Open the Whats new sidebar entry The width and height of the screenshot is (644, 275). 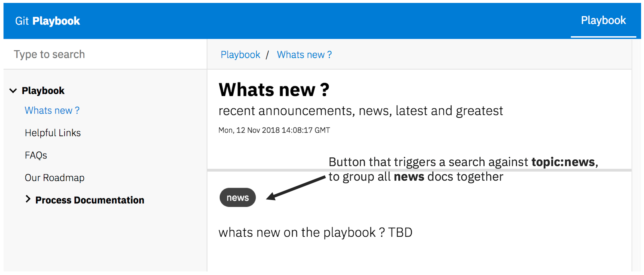click(x=52, y=110)
